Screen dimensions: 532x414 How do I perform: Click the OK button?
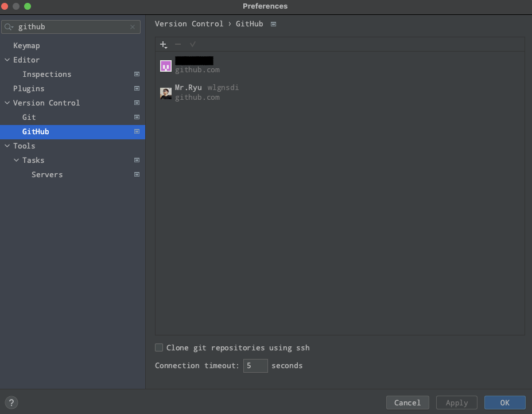[505, 403]
